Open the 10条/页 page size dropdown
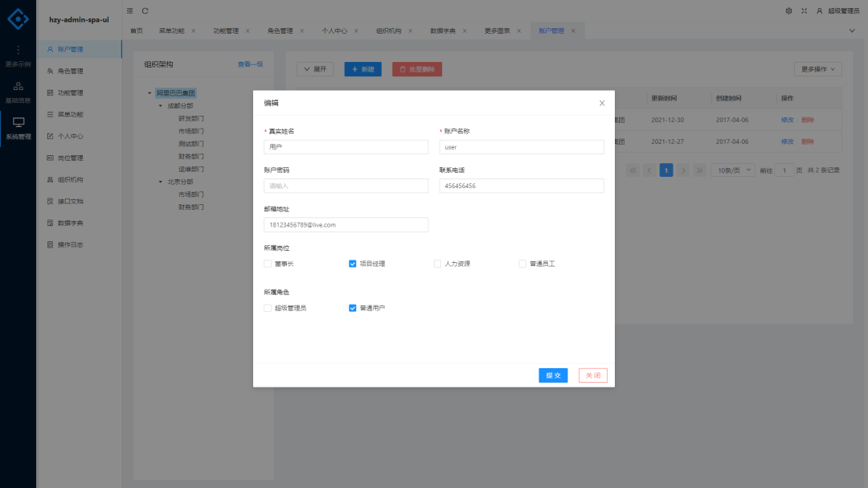 coord(732,170)
